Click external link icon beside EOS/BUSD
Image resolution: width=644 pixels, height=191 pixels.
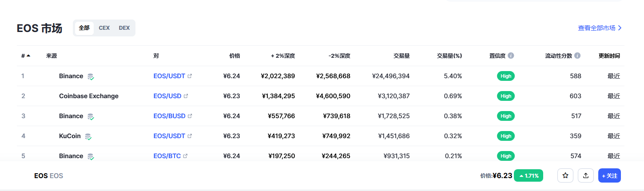pyautogui.click(x=190, y=116)
